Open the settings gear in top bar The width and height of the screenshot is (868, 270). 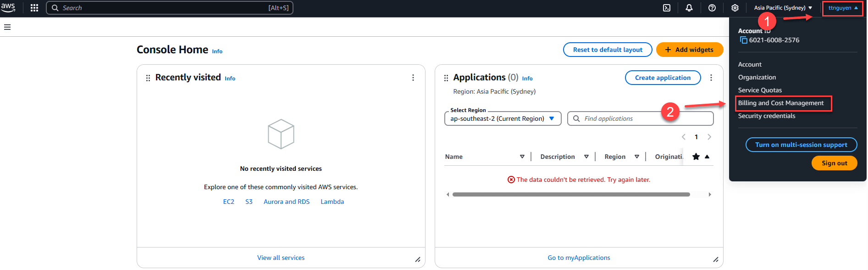click(x=735, y=8)
